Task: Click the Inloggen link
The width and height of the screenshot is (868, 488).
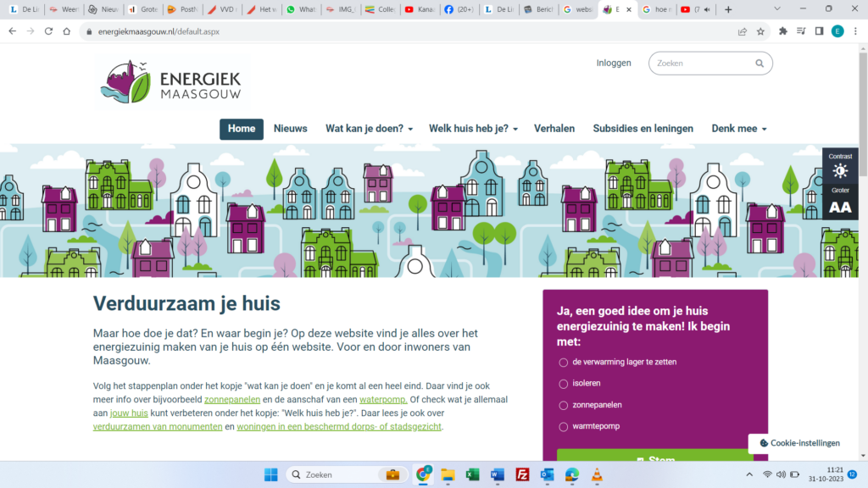Action: [x=614, y=63]
